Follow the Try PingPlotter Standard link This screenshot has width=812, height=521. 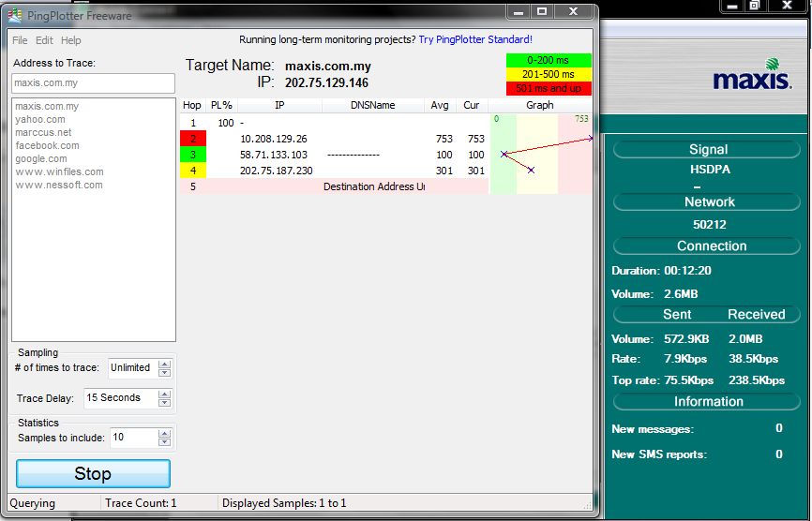click(475, 39)
